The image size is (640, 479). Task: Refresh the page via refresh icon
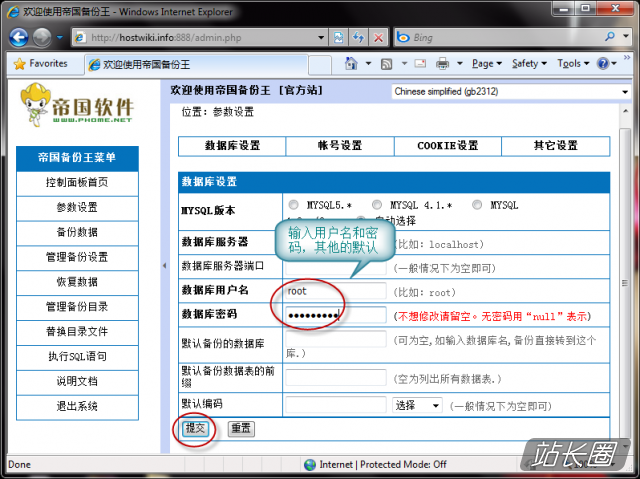(358, 38)
